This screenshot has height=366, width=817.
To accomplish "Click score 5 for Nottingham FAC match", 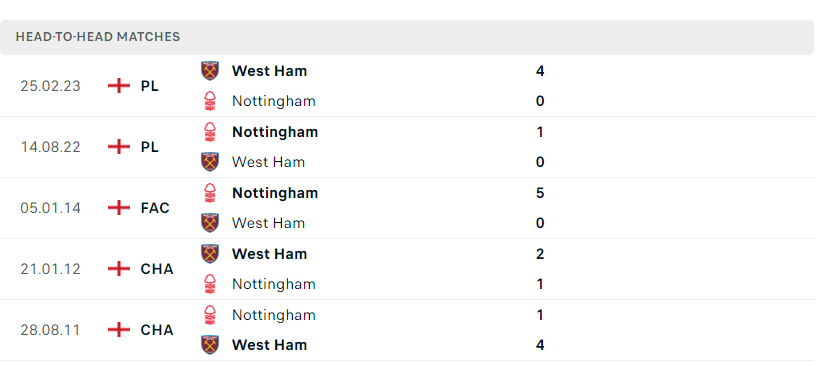I will (x=540, y=193).
